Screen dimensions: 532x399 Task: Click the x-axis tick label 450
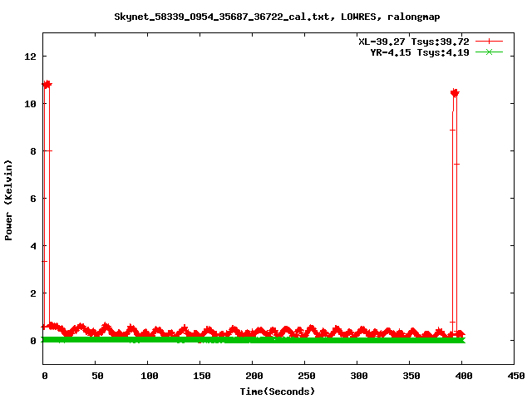coord(516,376)
